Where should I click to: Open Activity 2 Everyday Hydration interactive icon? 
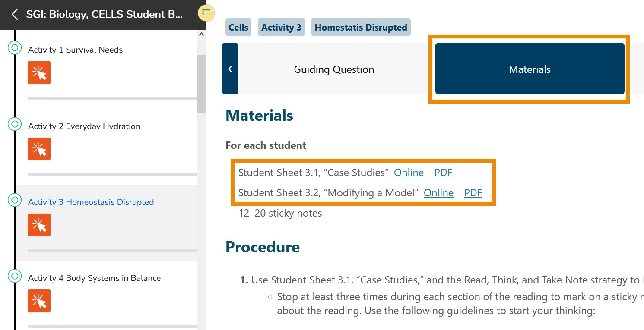point(39,149)
